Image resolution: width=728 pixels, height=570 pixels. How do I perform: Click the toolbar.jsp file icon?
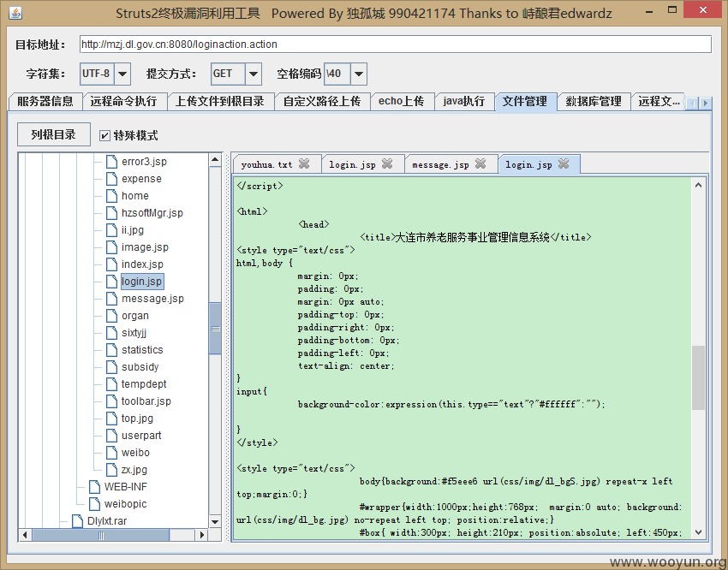tap(111, 401)
